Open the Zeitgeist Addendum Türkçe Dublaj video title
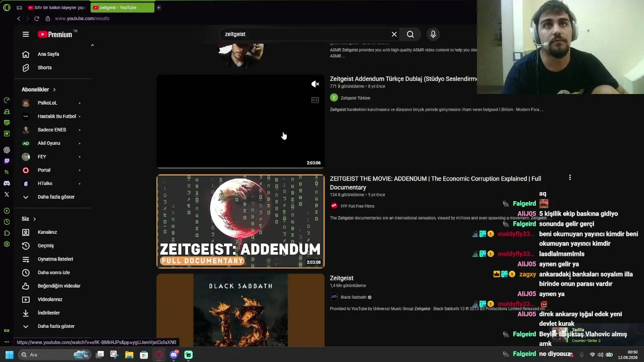The height and width of the screenshot is (362, 644). (404, 79)
